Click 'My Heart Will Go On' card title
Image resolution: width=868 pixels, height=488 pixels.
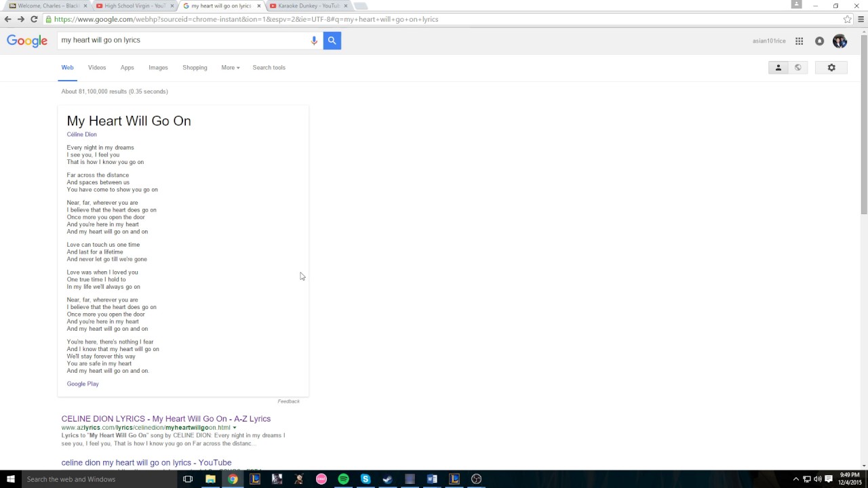[129, 121]
